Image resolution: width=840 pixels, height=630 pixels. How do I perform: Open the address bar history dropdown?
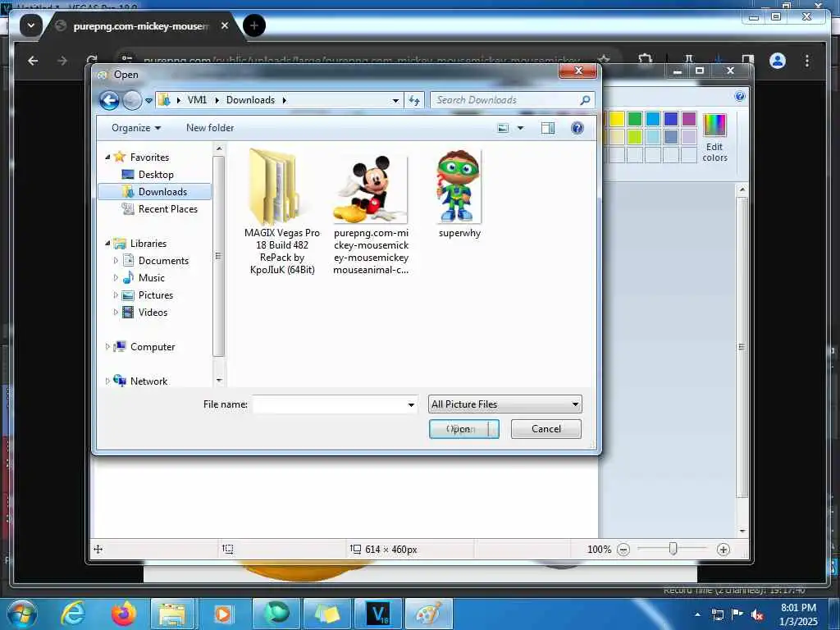(x=395, y=100)
